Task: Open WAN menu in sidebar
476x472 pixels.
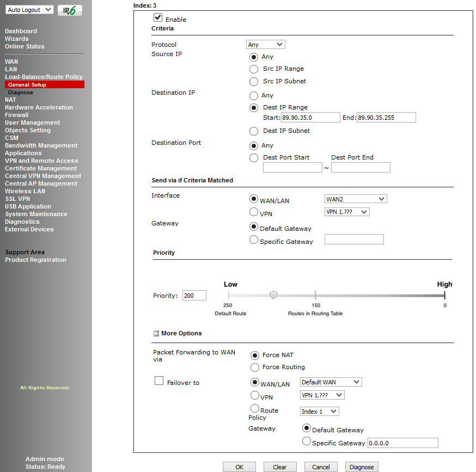Action: (x=11, y=62)
